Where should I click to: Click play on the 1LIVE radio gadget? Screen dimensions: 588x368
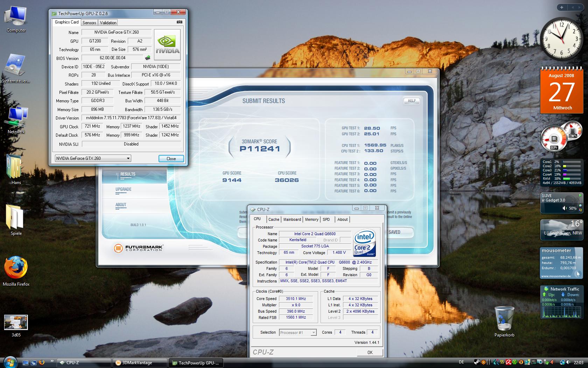(x=580, y=195)
